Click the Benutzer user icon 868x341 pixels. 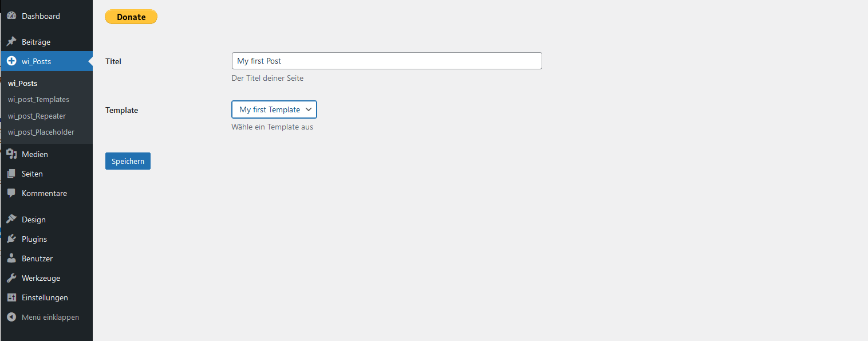point(11,258)
